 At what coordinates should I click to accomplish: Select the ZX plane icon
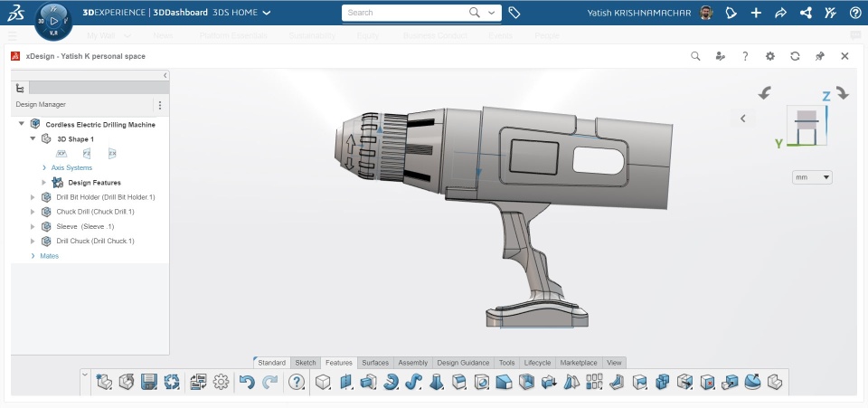[112, 154]
